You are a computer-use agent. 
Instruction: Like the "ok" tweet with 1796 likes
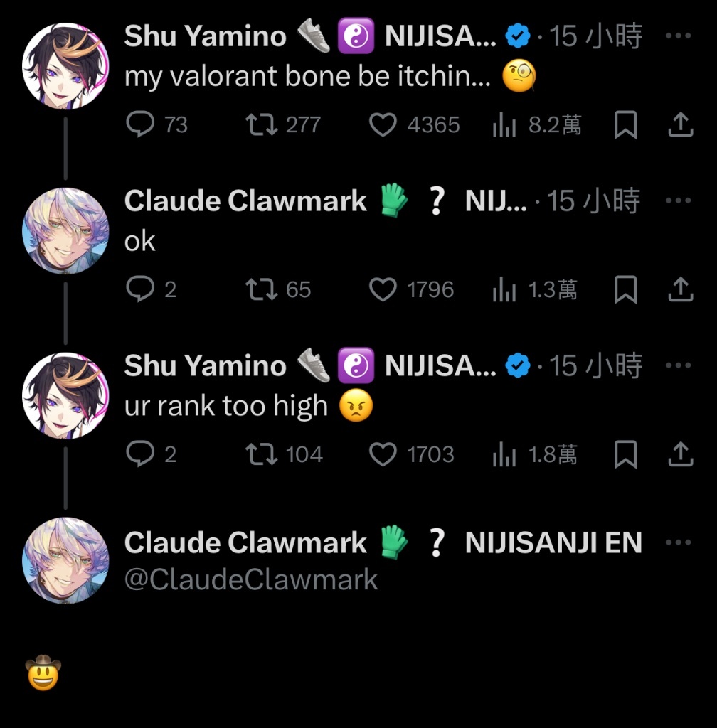(x=383, y=289)
